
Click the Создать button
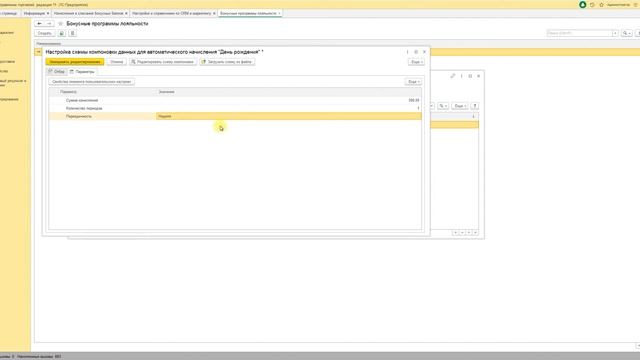pyautogui.click(x=44, y=33)
